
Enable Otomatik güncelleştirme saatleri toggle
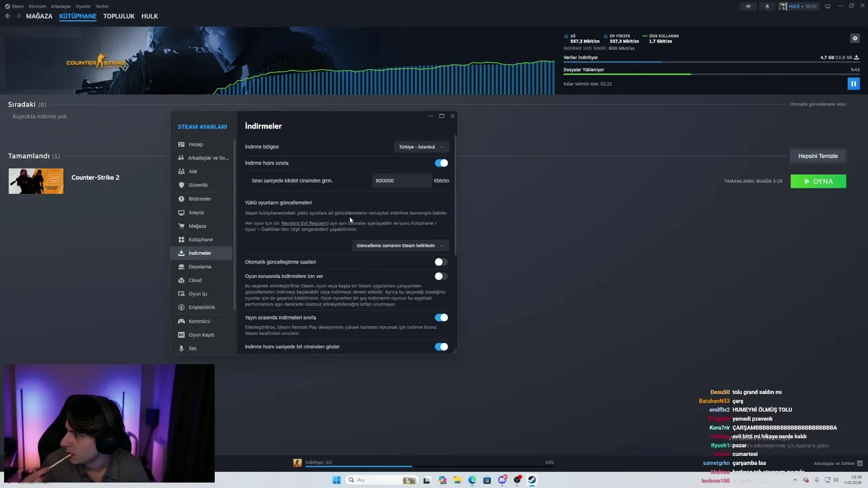click(x=441, y=262)
